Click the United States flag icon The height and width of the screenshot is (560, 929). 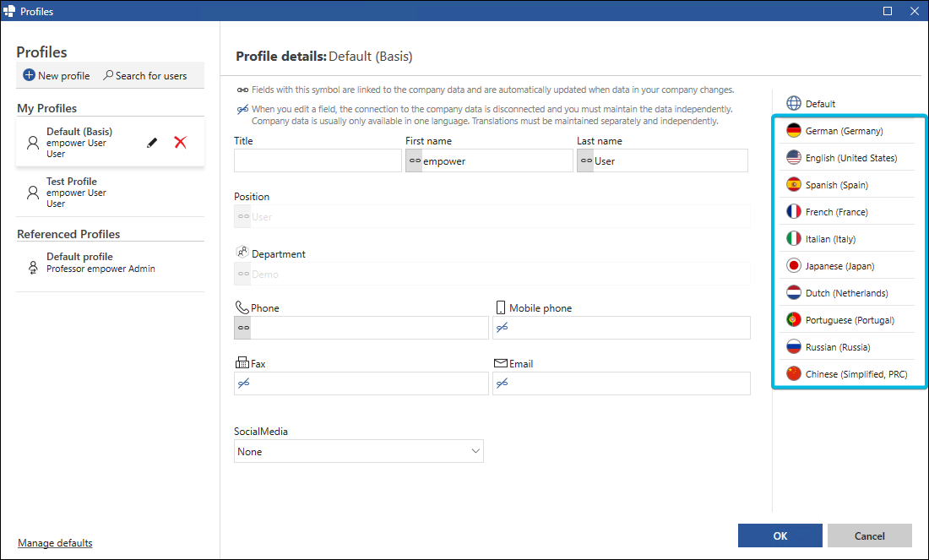794,158
